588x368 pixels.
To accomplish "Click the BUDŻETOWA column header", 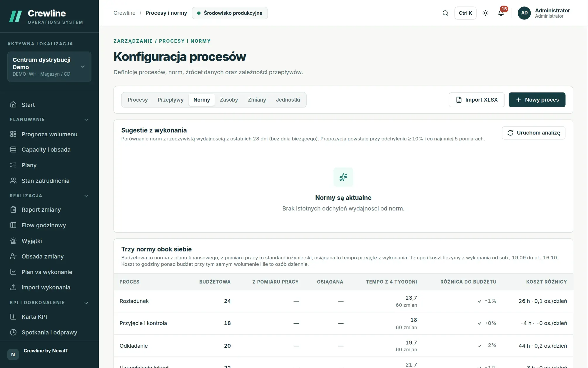I will [x=215, y=282].
